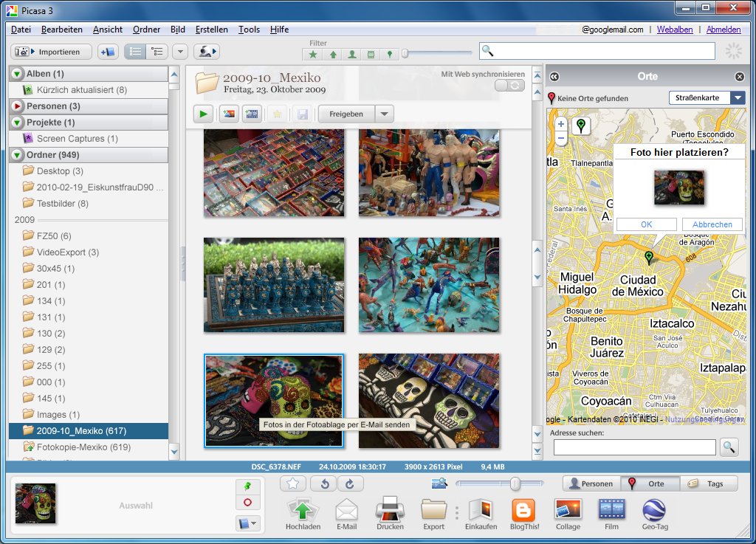
Task: Open the Collage creator icon
Action: [568, 510]
